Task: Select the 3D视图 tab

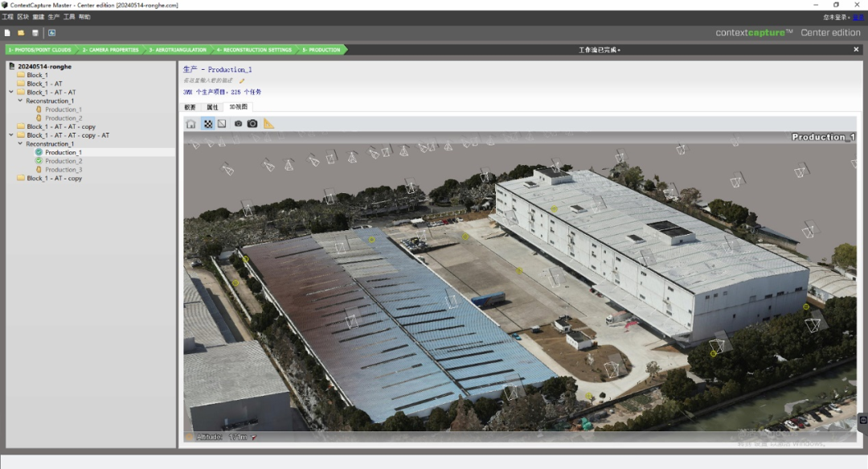Action: click(x=239, y=107)
